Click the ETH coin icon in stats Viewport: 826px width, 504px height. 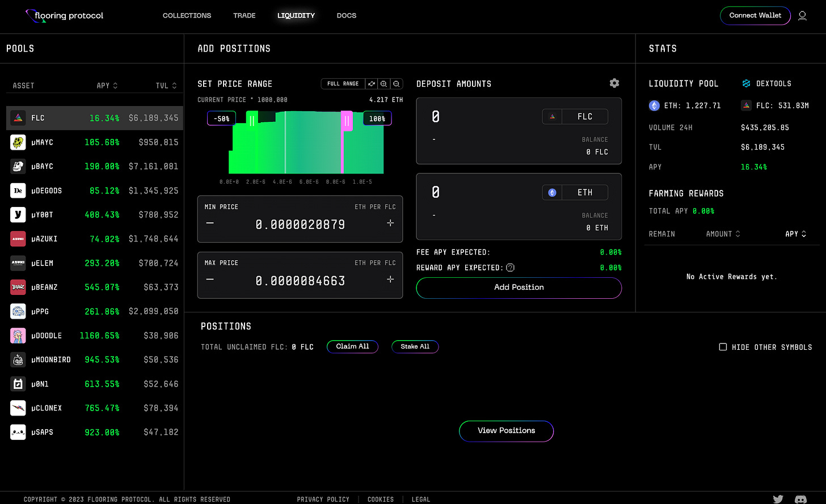654,105
